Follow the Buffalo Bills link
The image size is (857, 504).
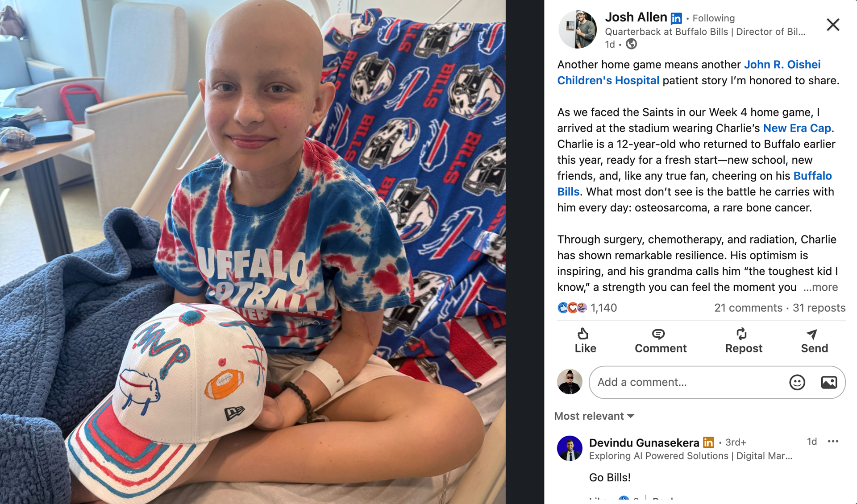point(695,184)
